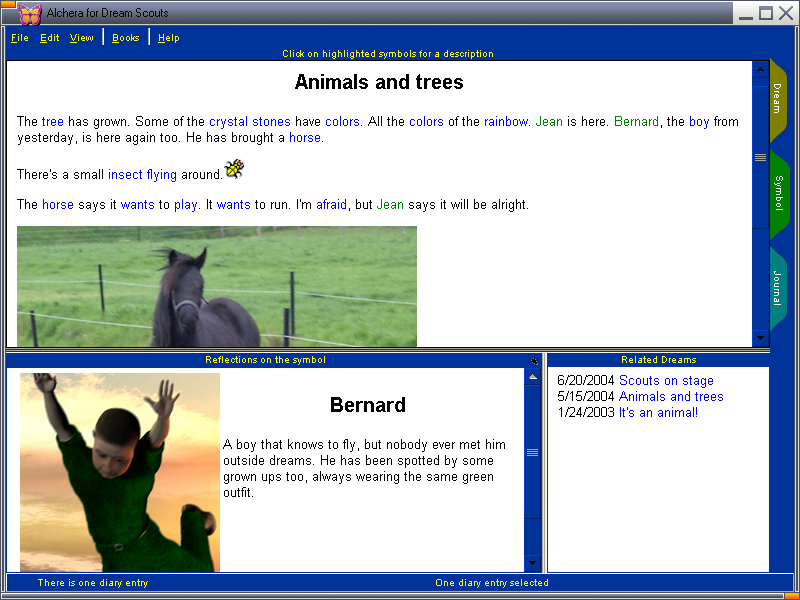
Task: Maximize the Alchera window
Action: click(x=766, y=13)
